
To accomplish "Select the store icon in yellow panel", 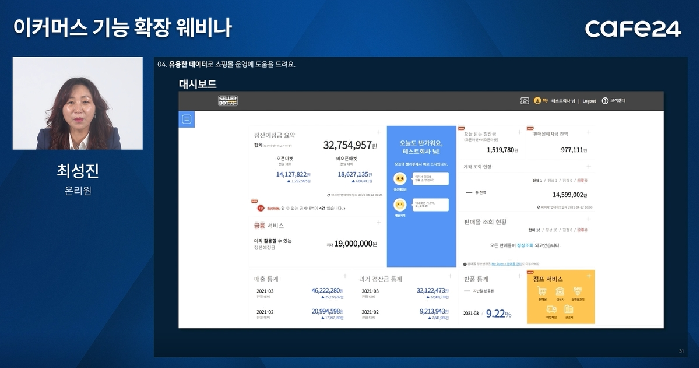I will pyautogui.click(x=560, y=292).
